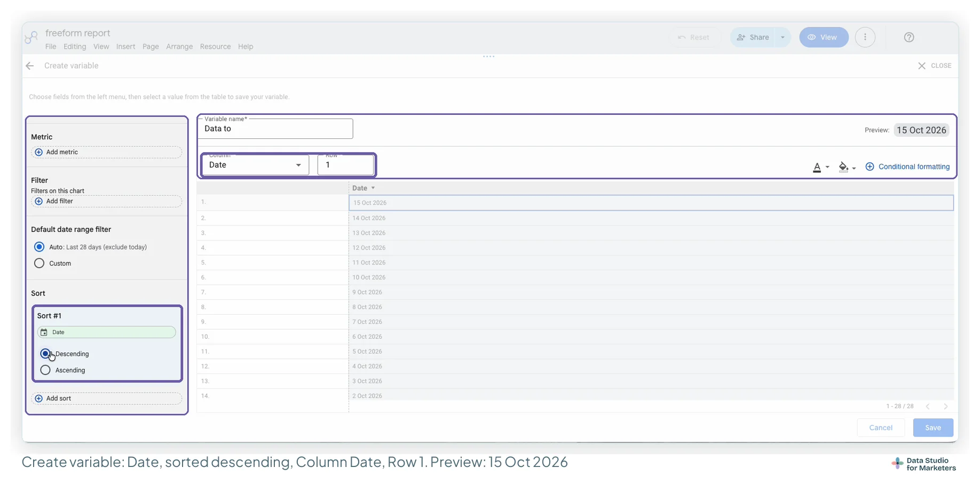Select the 5 Oct 2026 table cell

coord(651,352)
